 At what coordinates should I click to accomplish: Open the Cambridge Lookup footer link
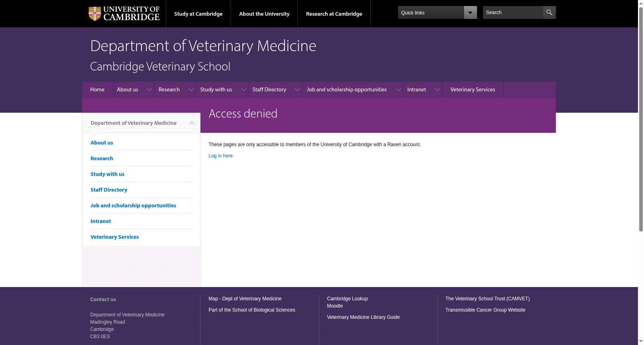coord(347,299)
